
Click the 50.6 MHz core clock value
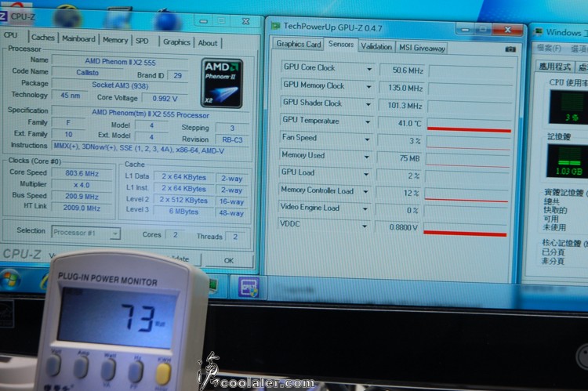(402, 70)
